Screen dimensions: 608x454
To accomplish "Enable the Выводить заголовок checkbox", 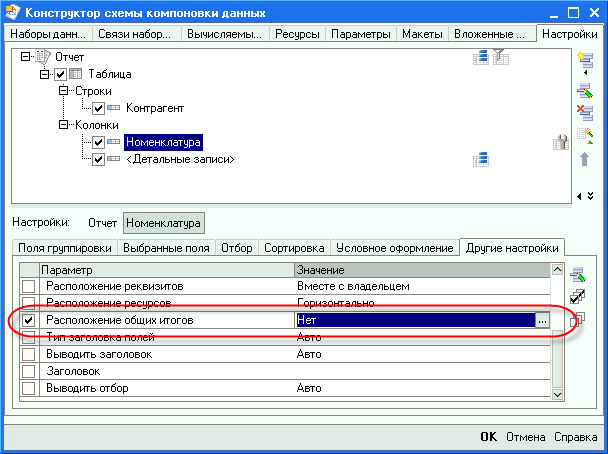I will pos(29,354).
